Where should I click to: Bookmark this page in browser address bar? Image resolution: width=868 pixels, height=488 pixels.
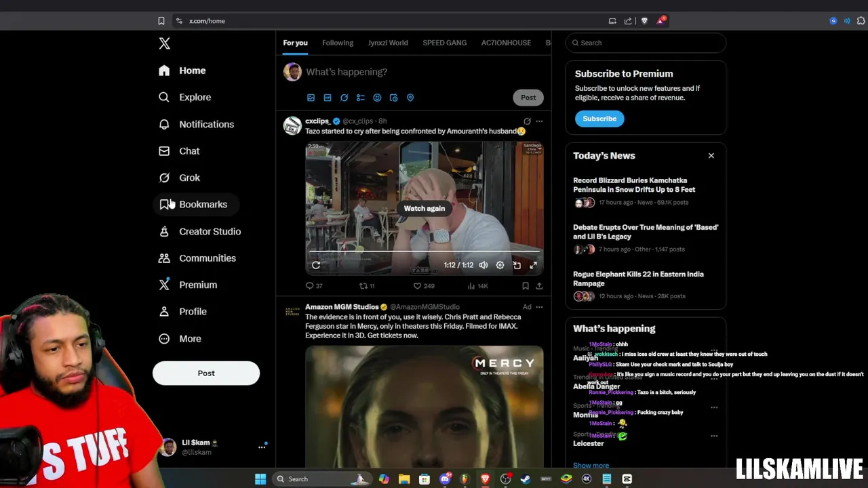161,21
